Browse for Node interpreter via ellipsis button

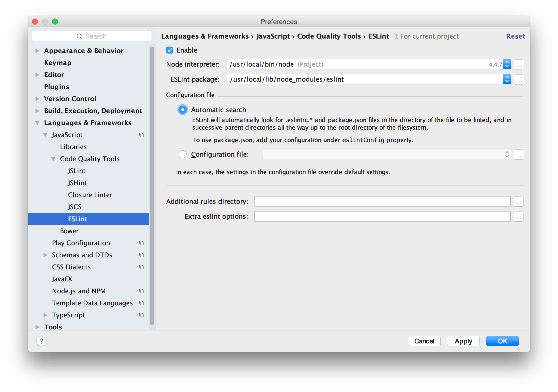pos(519,65)
